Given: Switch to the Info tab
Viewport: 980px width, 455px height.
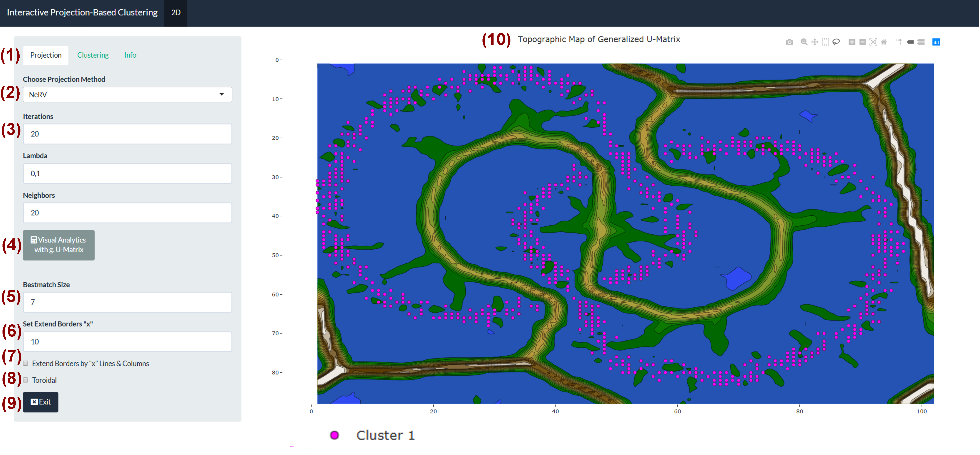Looking at the screenshot, I should click(130, 55).
